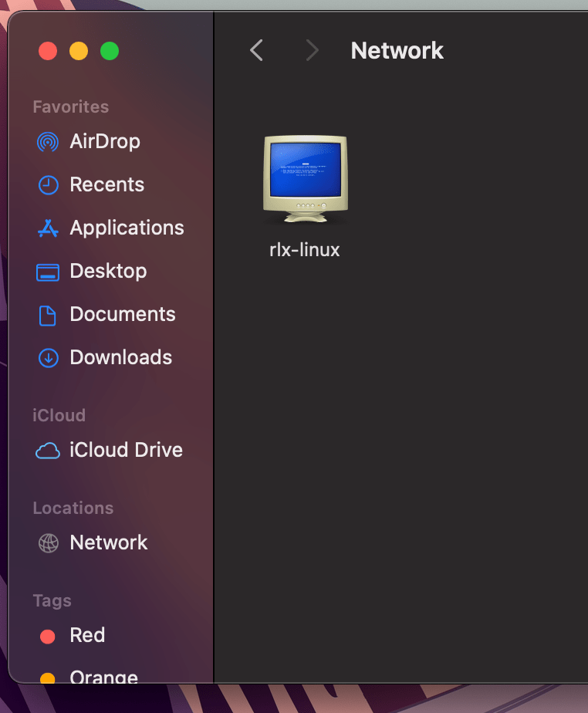Viewport: 588px width, 713px height.
Task: Click the Network globe icon
Action: click(48, 543)
